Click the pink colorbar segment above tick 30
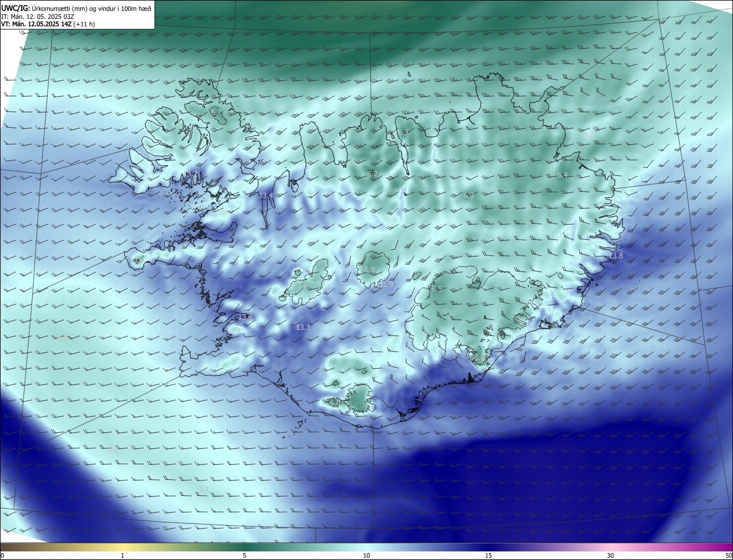The width and height of the screenshot is (733, 560). tap(610, 547)
